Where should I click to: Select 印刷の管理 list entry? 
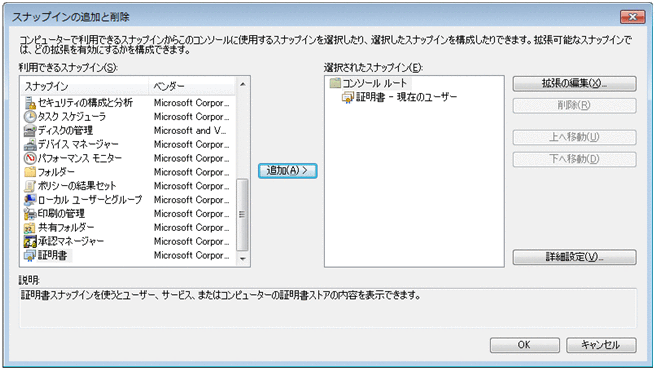point(61,213)
